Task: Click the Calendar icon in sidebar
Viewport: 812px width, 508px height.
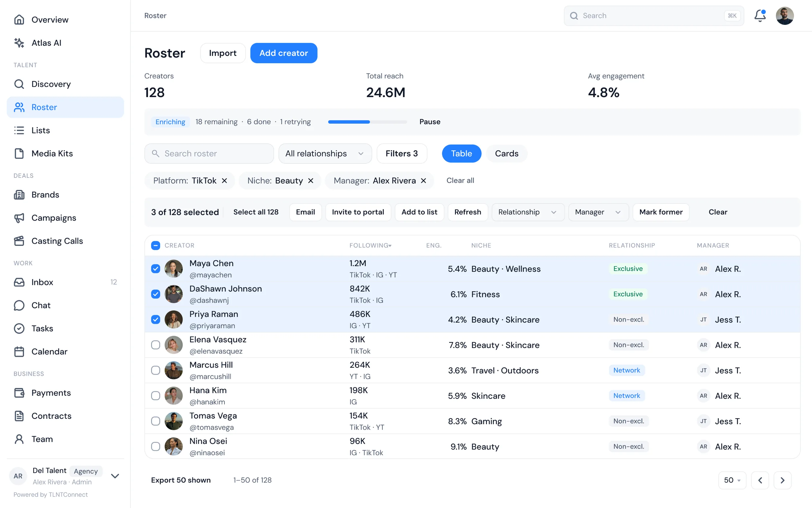Action: (x=19, y=351)
